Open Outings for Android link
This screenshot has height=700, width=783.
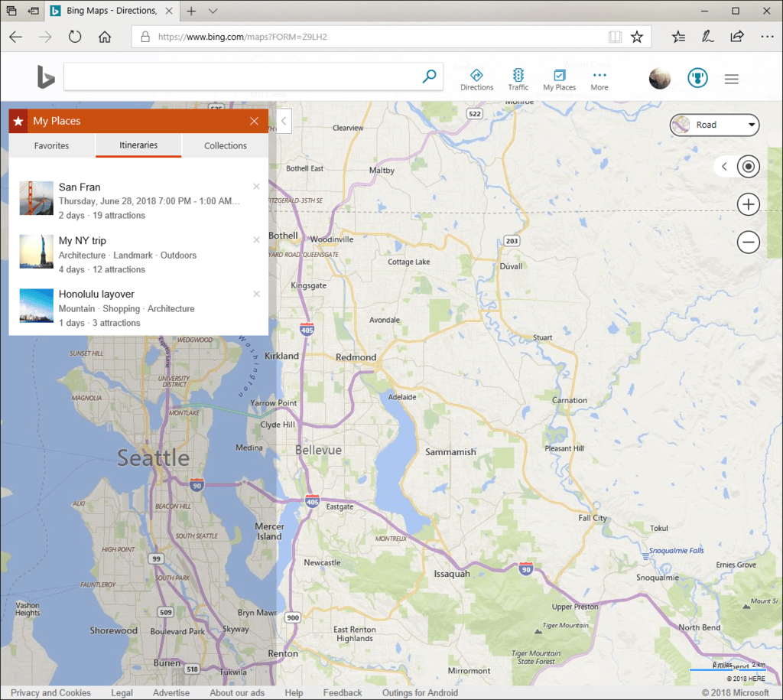coord(420,692)
